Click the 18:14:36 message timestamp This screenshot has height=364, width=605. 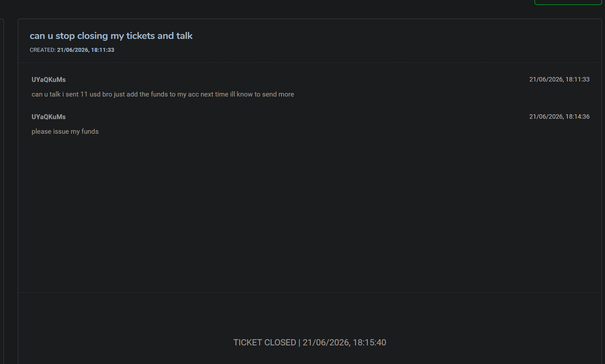coord(559,117)
